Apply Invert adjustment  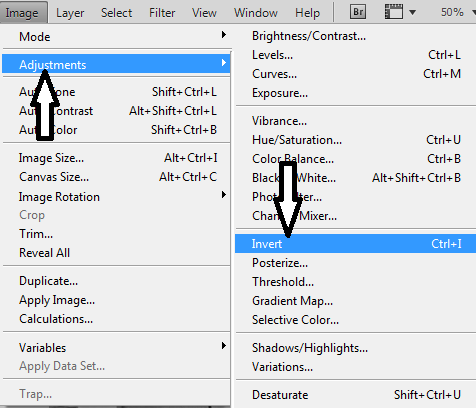click(355, 244)
